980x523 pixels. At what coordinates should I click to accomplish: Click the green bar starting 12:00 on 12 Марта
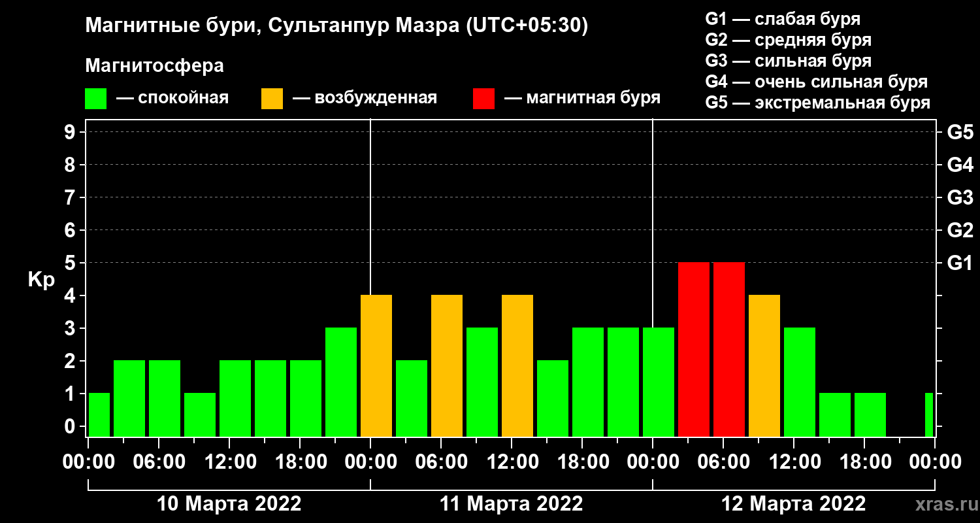pos(800,382)
